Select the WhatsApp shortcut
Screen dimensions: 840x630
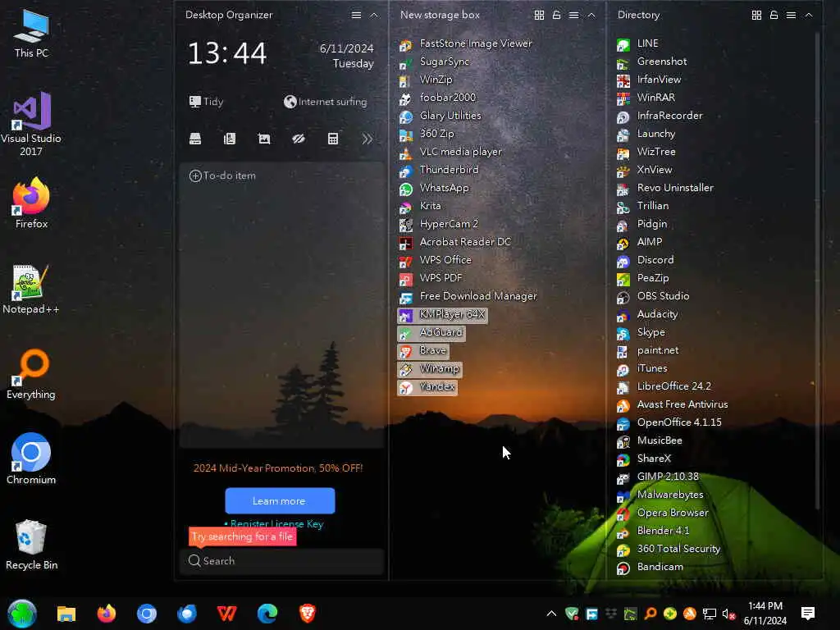(x=434, y=188)
